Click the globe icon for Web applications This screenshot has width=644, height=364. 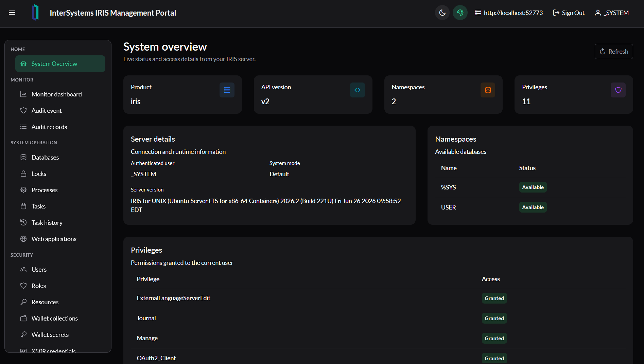coord(23,239)
